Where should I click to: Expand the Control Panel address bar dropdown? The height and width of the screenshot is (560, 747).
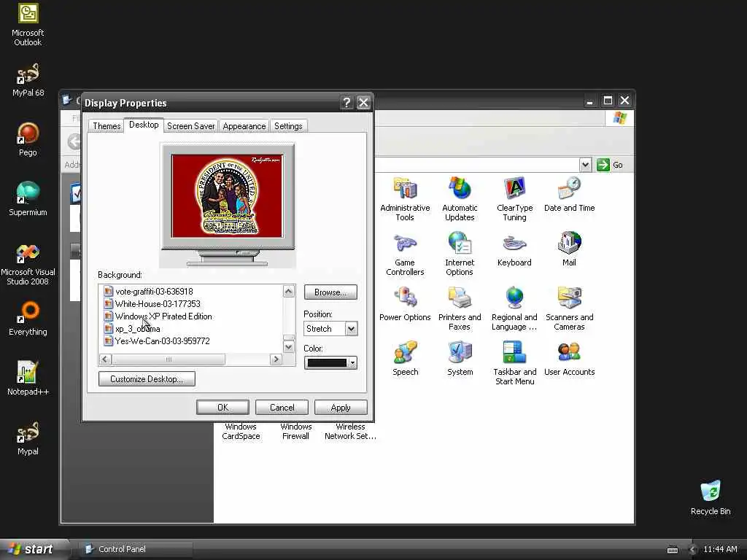[586, 165]
